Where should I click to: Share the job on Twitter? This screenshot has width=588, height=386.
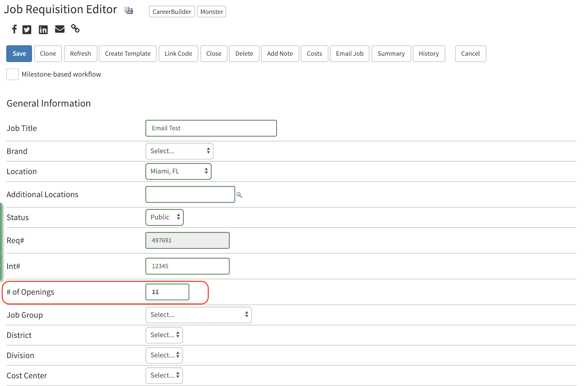27,29
